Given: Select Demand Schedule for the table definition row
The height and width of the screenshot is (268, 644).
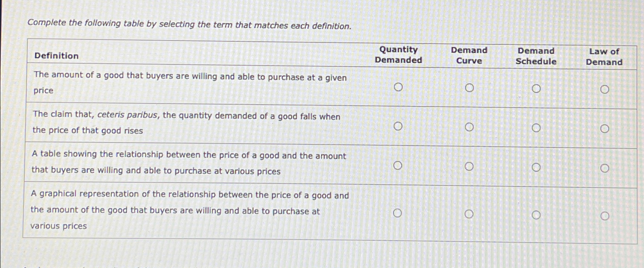Looking at the screenshot, I should click(537, 166).
